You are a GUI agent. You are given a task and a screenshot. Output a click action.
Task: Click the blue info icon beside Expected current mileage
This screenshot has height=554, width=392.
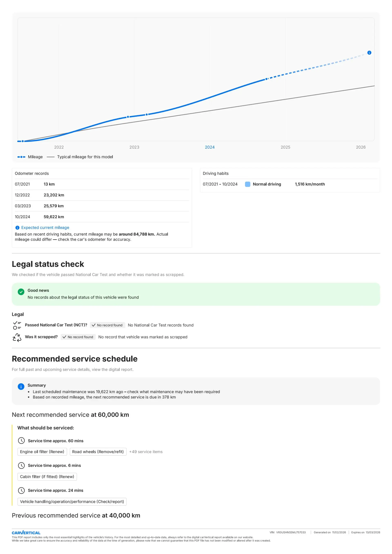coord(17,228)
